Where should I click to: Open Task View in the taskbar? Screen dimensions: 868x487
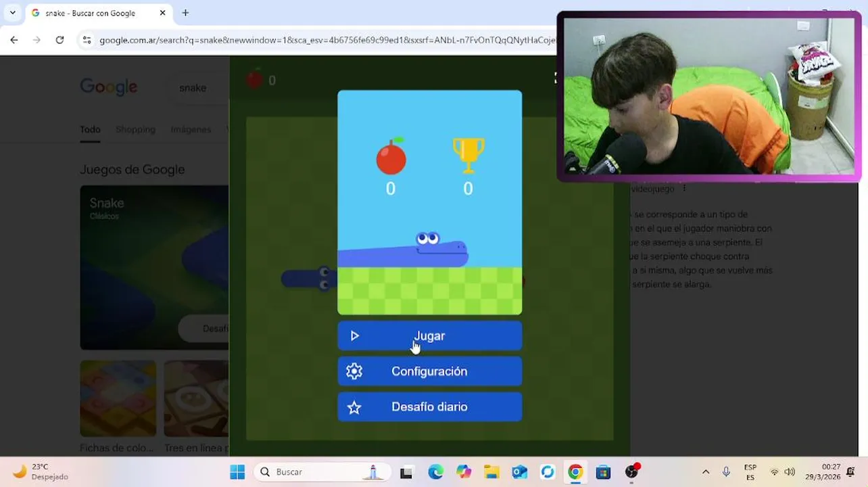click(406, 473)
